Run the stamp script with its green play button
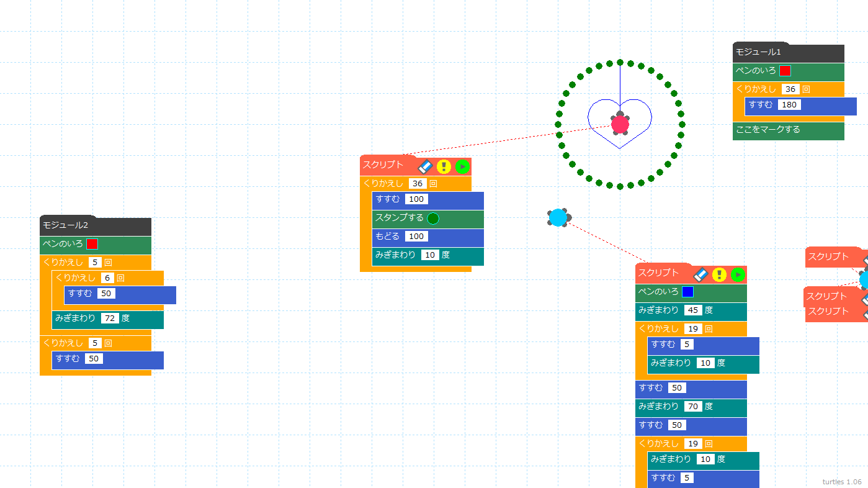The image size is (868, 488). pyautogui.click(x=462, y=166)
